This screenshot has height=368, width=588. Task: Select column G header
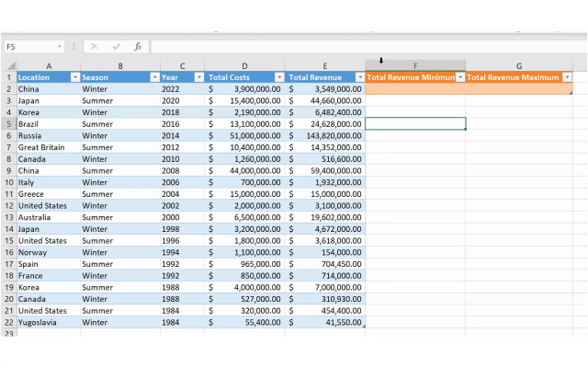[519, 66]
